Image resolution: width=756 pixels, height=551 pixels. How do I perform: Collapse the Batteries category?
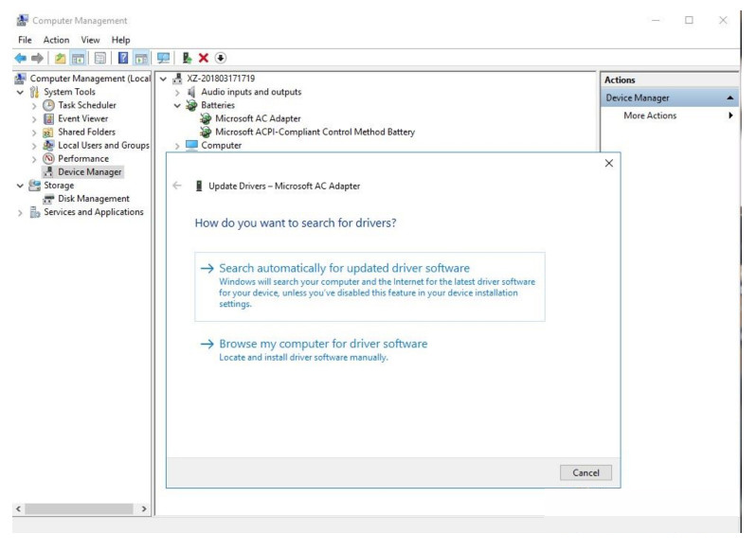pos(177,106)
